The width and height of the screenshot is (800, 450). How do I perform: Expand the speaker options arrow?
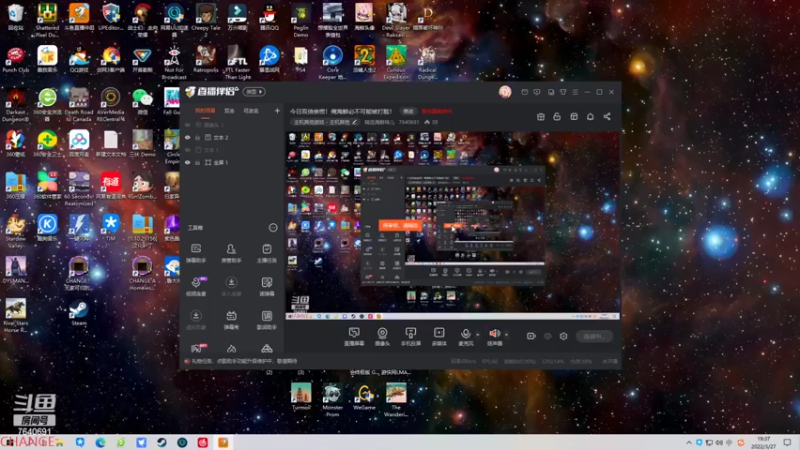tap(506, 335)
